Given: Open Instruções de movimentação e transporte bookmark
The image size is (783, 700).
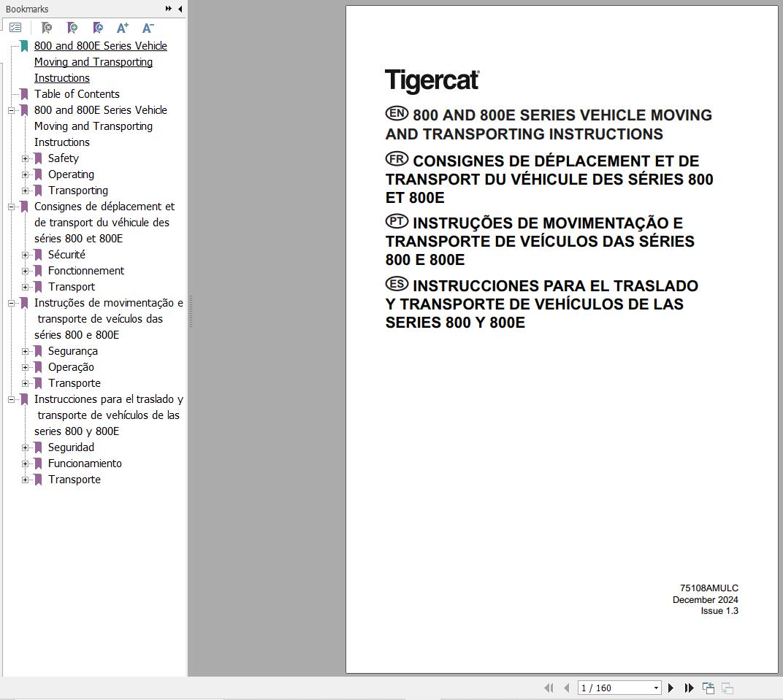Looking at the screenshot, I should [108, 319].
